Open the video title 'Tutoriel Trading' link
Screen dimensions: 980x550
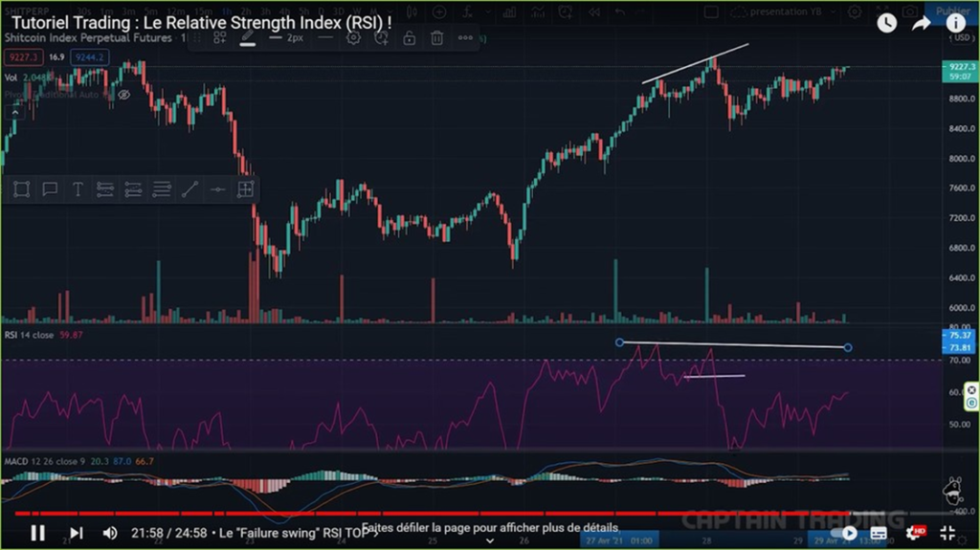click(x=201, y=23)
